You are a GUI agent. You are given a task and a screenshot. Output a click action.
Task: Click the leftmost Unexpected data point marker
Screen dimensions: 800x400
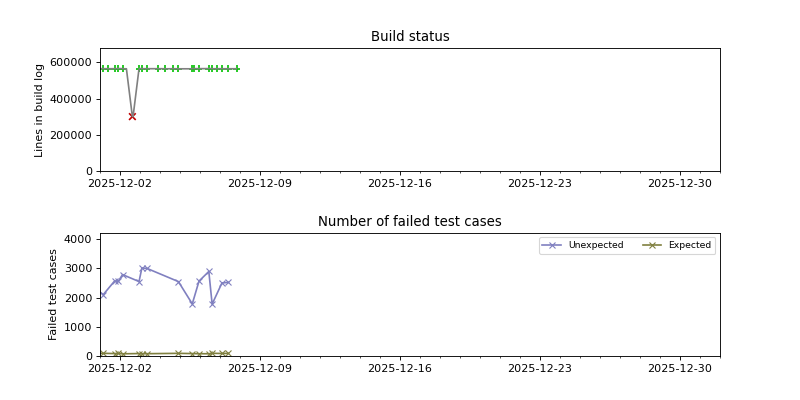(103, 295)
